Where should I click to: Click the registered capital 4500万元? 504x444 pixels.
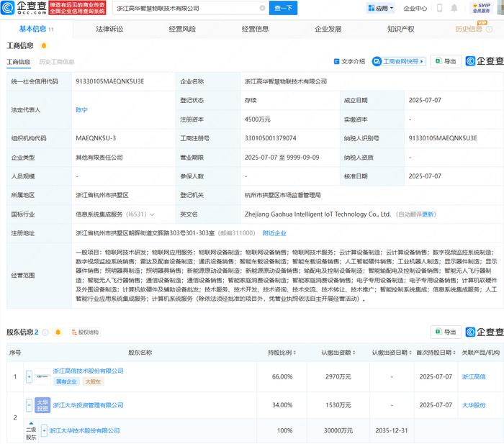coord(258,119)
